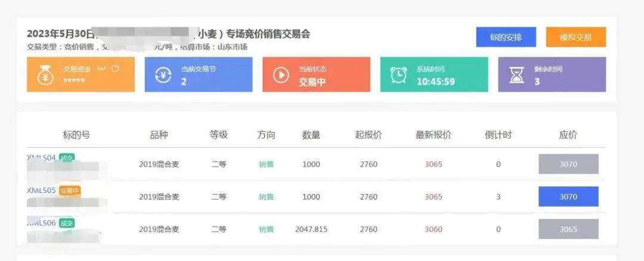Click the hourglass icon beside 剩余时间
Viewport: 644px width, 261px height.
516,75
